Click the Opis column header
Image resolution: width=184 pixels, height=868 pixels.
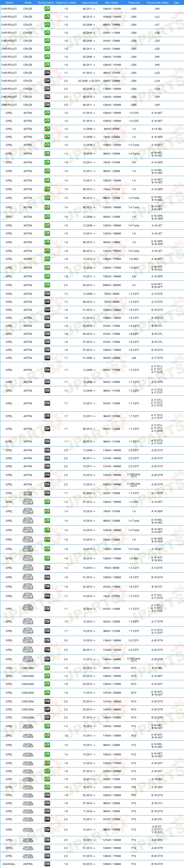(176, 2)
